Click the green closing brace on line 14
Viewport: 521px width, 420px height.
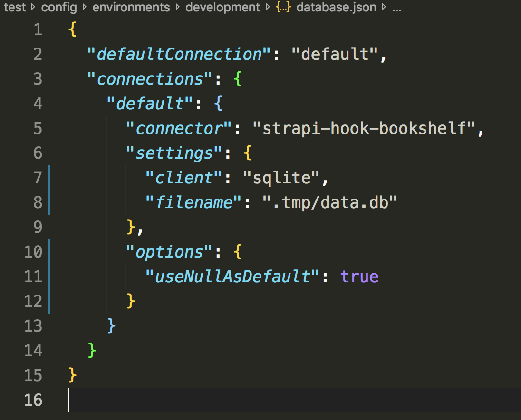tap(92, 350)
